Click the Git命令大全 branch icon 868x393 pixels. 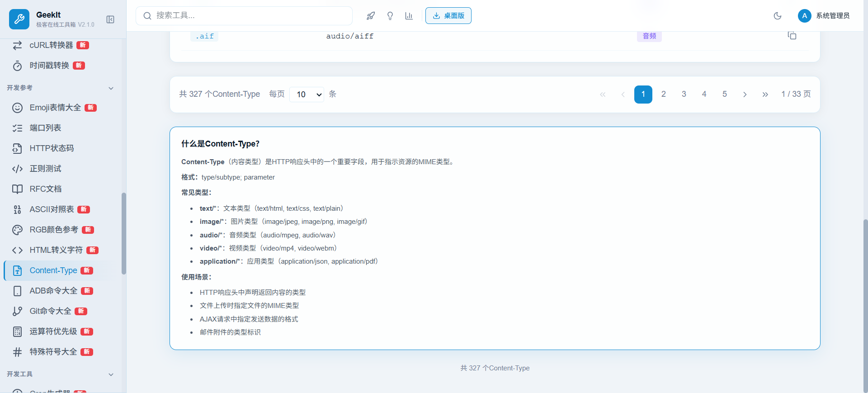(x=17, y=311)
